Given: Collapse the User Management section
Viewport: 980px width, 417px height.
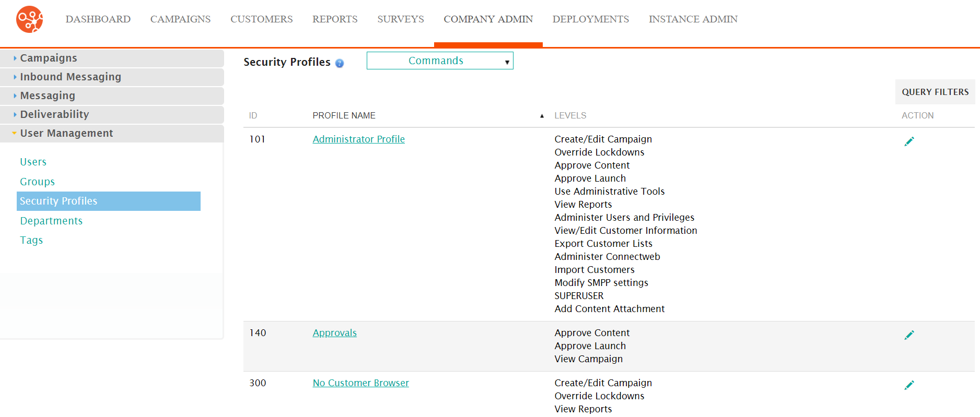Looking at the screenshot, I should [x=66, y=133].
